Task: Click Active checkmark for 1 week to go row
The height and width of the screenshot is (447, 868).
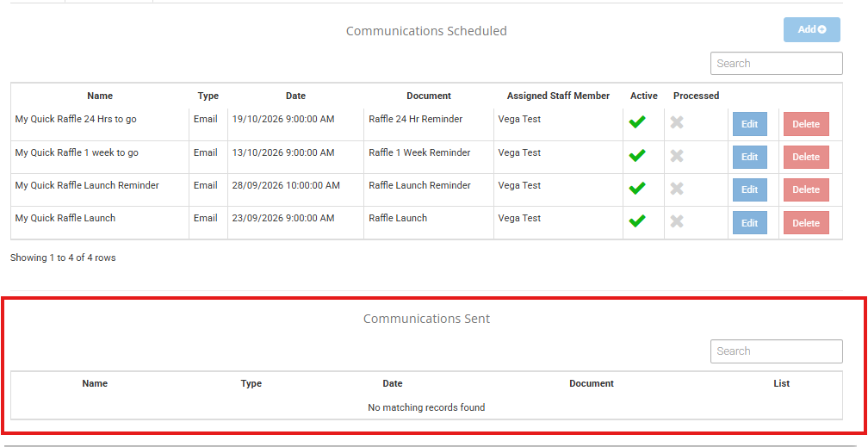Action: click(637, 156)
